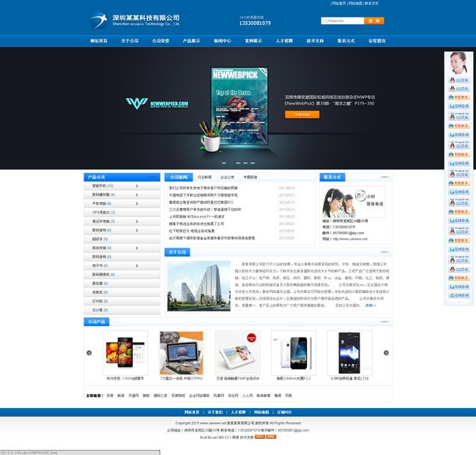Open 人才招聘 in main navigation

pyautogui.click(x=284, y=41)
